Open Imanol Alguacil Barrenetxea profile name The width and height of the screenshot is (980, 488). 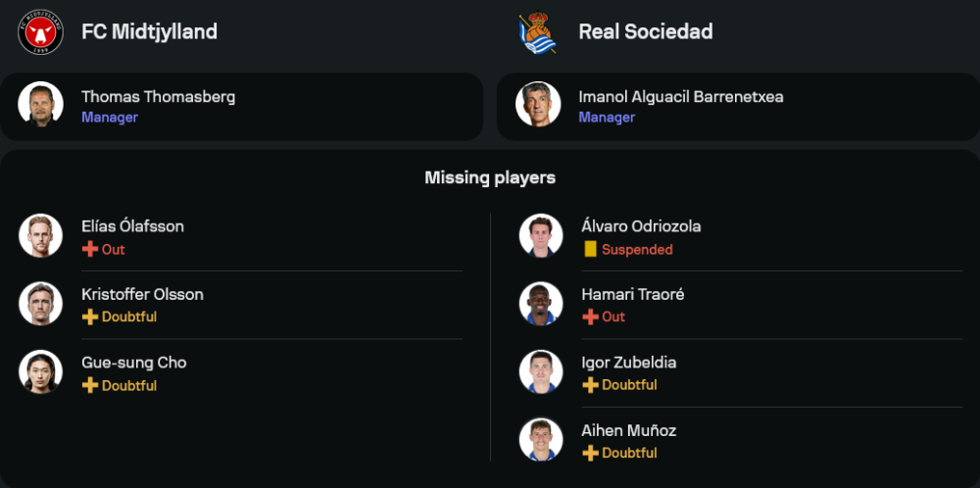[x=680, y=97]
